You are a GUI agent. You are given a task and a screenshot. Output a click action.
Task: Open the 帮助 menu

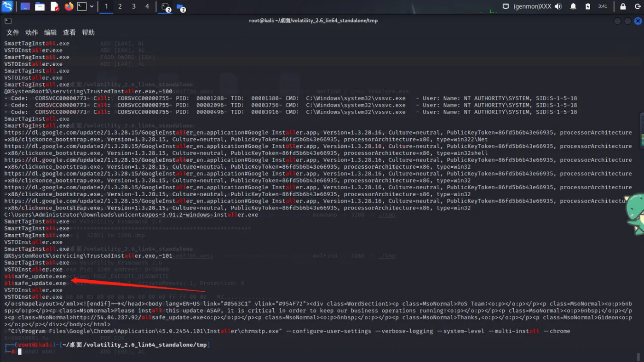coord(88,33)
